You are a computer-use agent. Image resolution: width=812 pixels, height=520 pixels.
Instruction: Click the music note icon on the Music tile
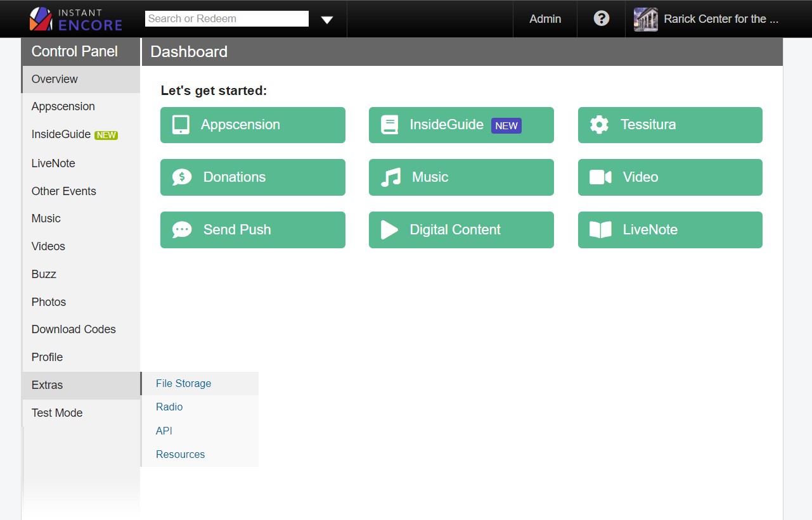pyautogui.click(x=390, y=177)
